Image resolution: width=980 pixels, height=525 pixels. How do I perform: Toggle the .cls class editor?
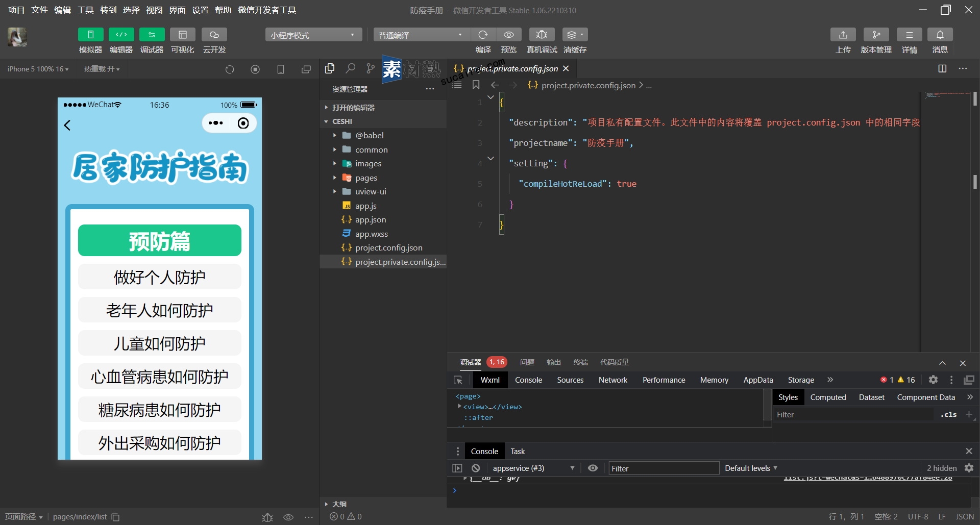coord(948,414)
